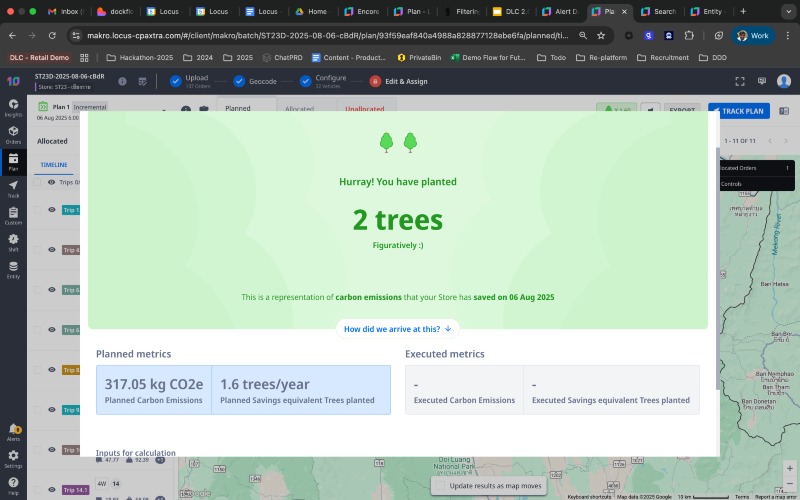Toggle visibility eye for Trip 1
800x500 pixels.
52,210
